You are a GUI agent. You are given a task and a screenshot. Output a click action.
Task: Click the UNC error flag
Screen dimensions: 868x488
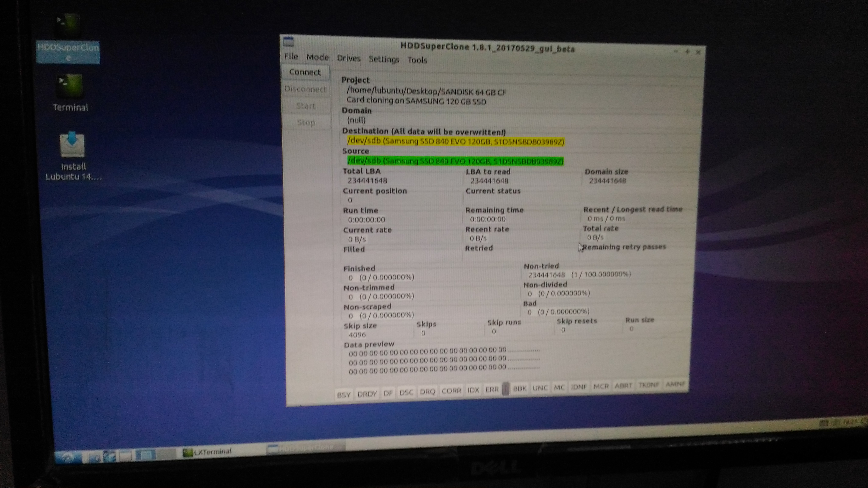(540, 388)
